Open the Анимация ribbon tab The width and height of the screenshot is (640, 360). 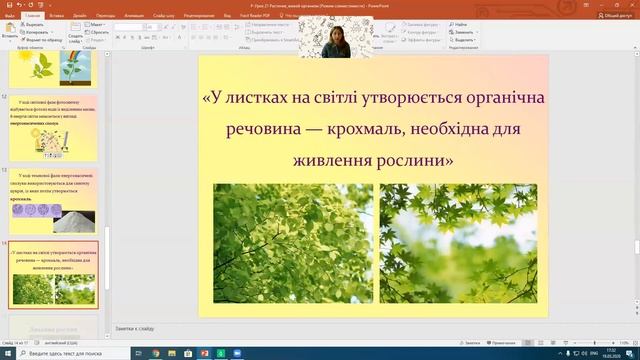134,16
